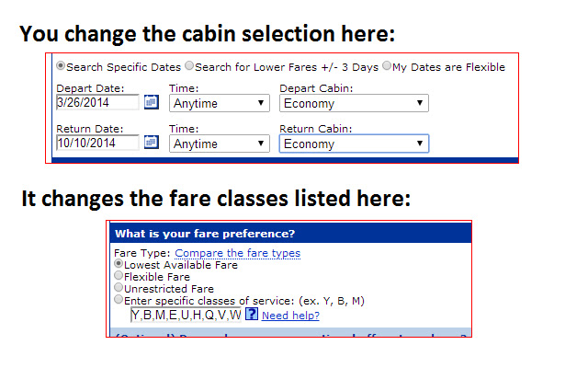Expand the return Time Anytime dropdown
Viewport: 588px width, 368px height.
219,144
